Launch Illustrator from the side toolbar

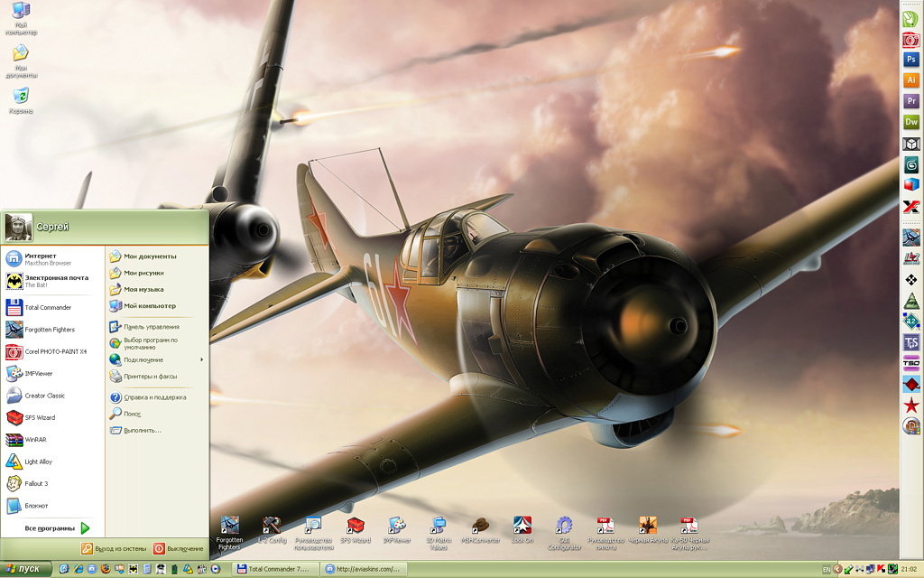click(x=911, y=80)
